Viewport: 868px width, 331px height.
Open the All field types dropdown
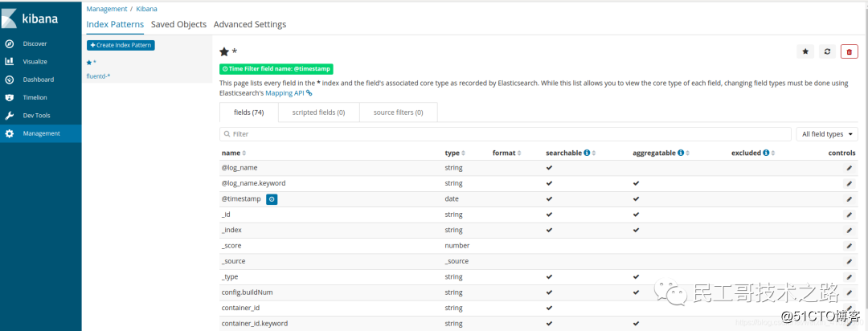826,134
